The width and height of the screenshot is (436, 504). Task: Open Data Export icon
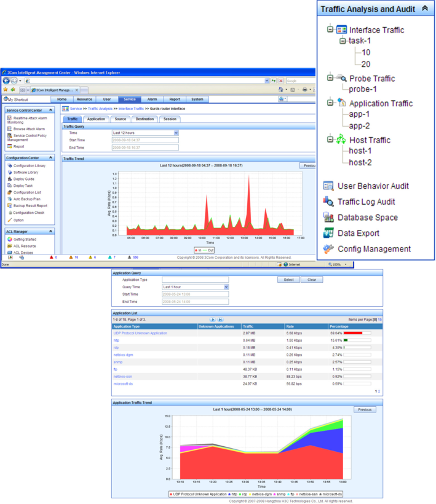tap(328, 233)
